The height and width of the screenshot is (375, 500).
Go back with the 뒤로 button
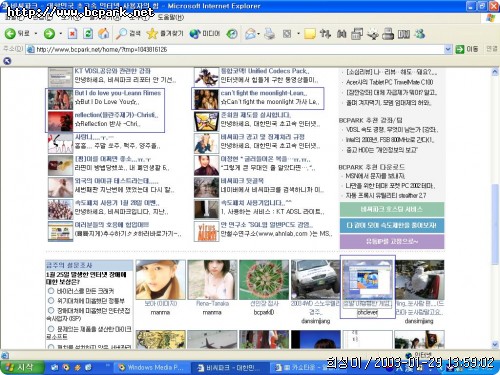click(x=17, y=33)
